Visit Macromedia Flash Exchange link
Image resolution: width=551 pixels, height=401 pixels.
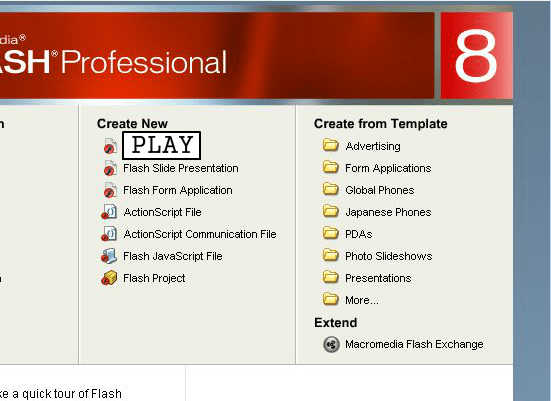tap(414, 344)
